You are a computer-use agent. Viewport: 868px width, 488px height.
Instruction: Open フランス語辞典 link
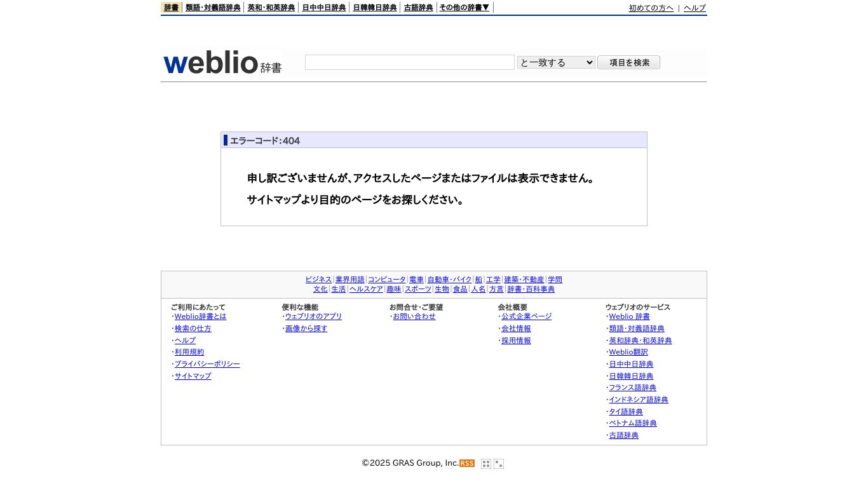coord(633,388)
